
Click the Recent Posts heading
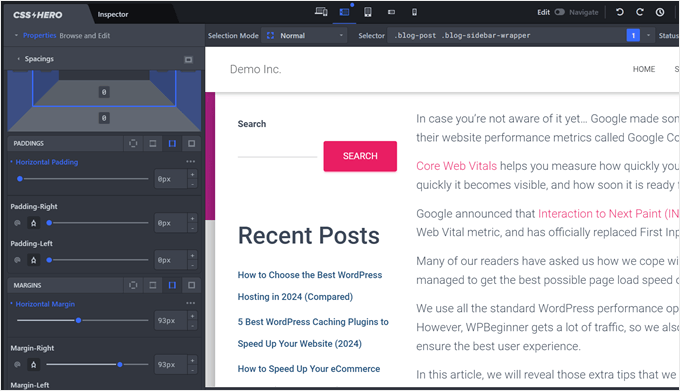point(308,236)
